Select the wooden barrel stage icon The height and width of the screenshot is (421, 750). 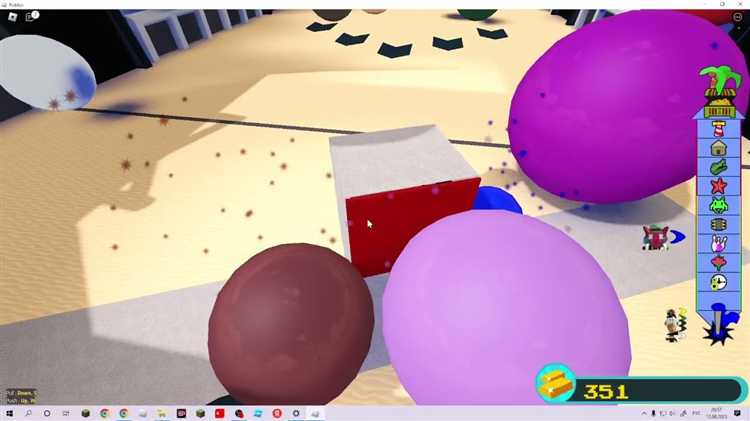point(718,224)
